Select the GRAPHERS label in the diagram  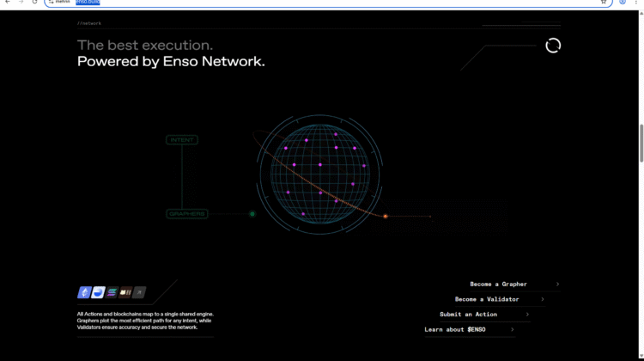(186, 213)
